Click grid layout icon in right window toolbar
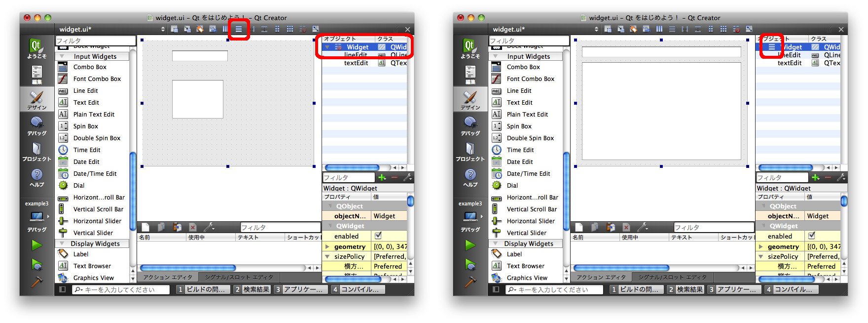The width and height of the screenshot is (868, 323). tap(723, 29)
